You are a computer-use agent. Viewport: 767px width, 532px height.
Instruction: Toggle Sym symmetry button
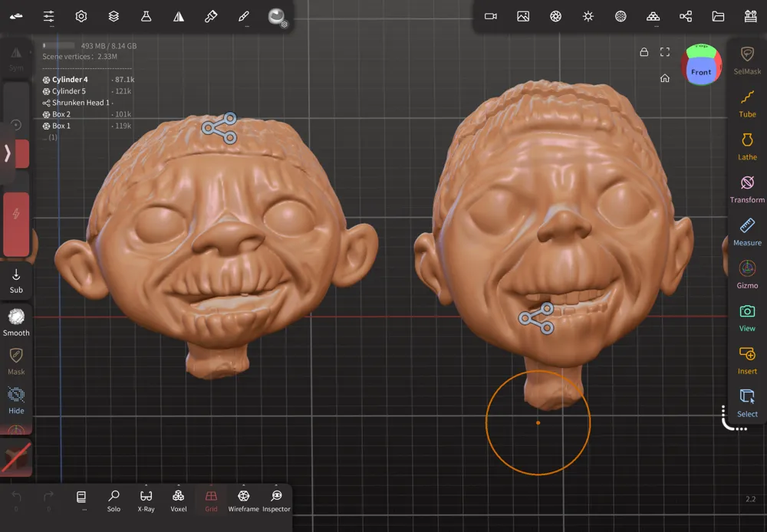[16, 59]
